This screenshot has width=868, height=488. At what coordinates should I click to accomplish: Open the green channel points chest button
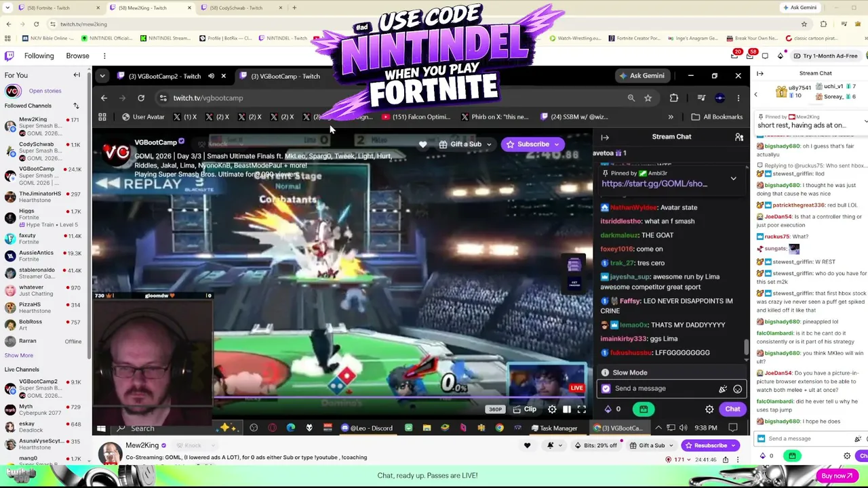click(x=644, y=409)
